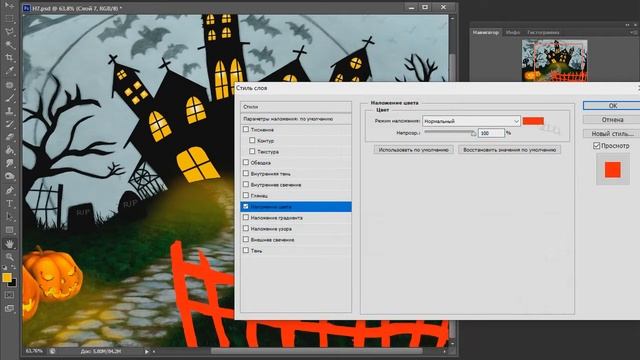640x360 pixels.
Task: Enable the Обводка checkbox
Action: (246, 162)
